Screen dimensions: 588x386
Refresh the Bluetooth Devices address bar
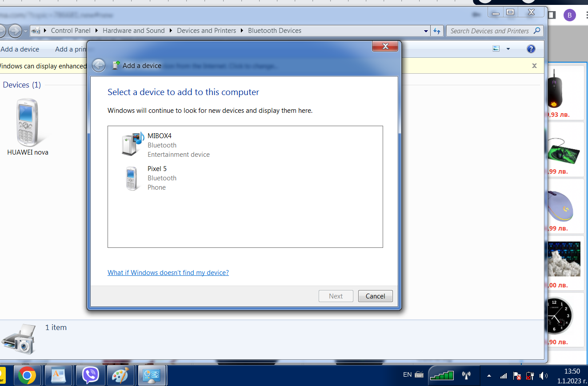pos(437,31)
